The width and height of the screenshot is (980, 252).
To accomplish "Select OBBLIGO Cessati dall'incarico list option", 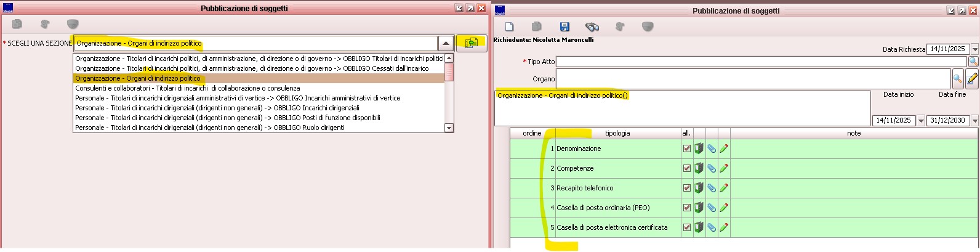I will click(252, 68).
